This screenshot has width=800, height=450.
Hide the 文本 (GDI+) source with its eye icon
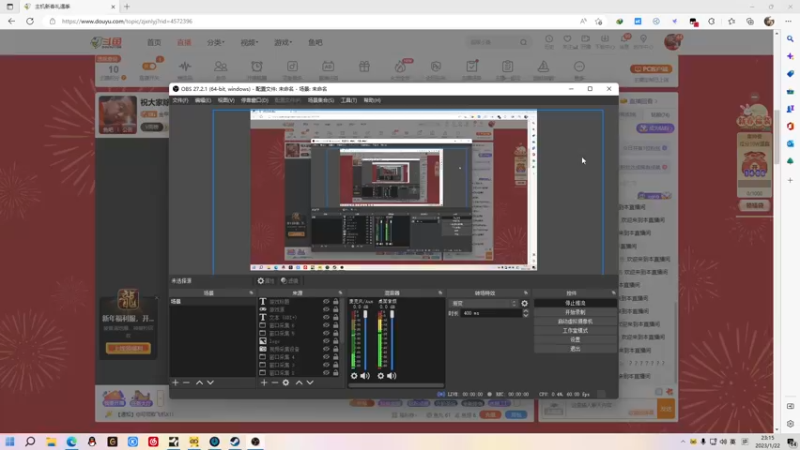[326, 317]
